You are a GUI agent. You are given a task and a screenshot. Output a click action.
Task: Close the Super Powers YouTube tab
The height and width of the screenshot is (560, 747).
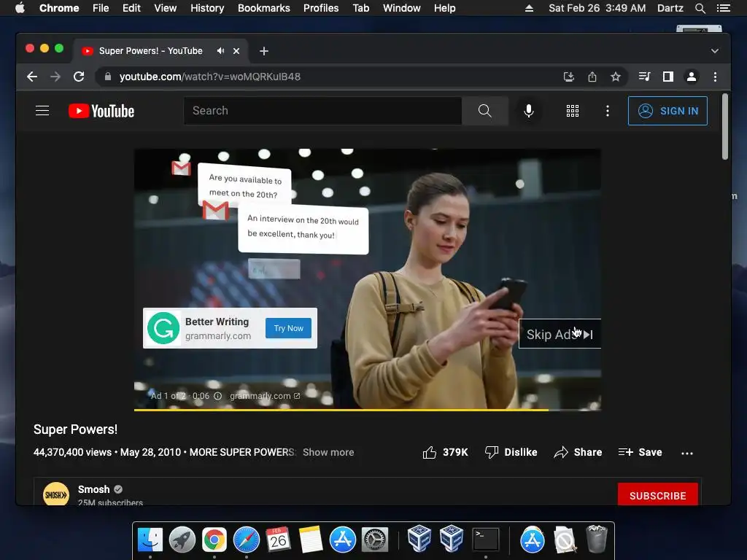pos(236,51)
